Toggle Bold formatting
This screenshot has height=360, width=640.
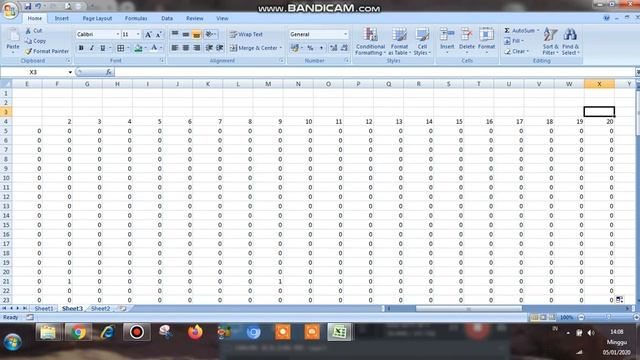[x=81, y=48]
